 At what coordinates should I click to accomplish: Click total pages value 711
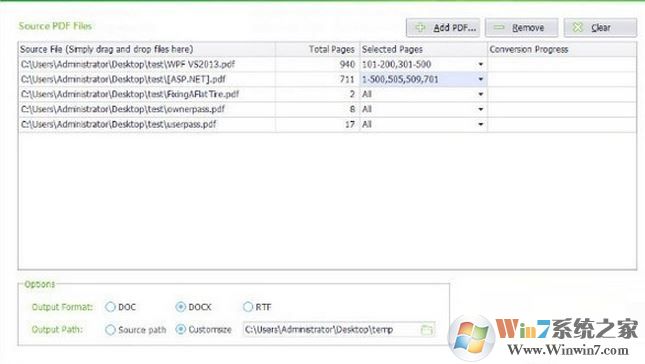pos(348,79)
